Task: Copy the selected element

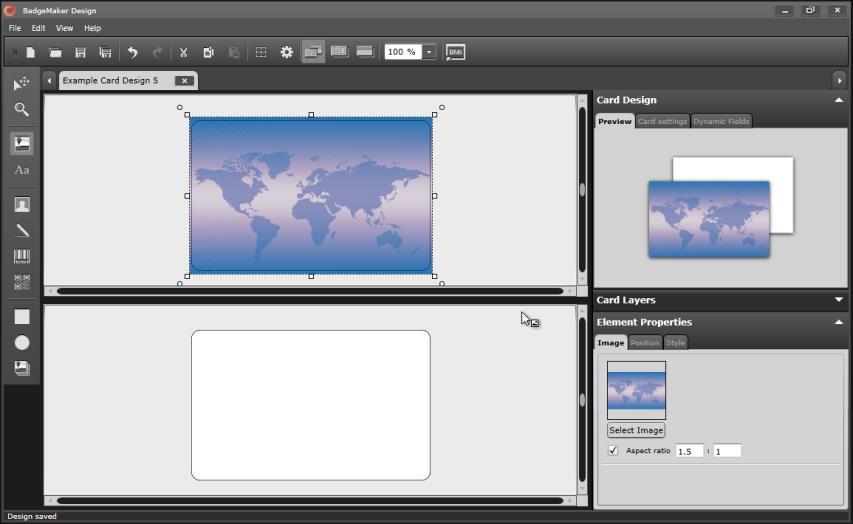Action: [x=208, y=52]
